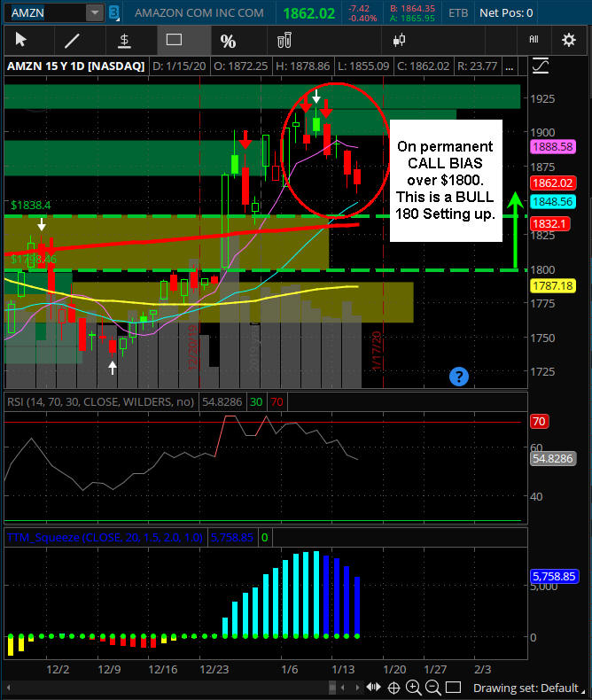Image resolution: width=592 pixels, height=700 pixels.
Task: Click the blue question mark help icon
Action: [x=458, y=377]
